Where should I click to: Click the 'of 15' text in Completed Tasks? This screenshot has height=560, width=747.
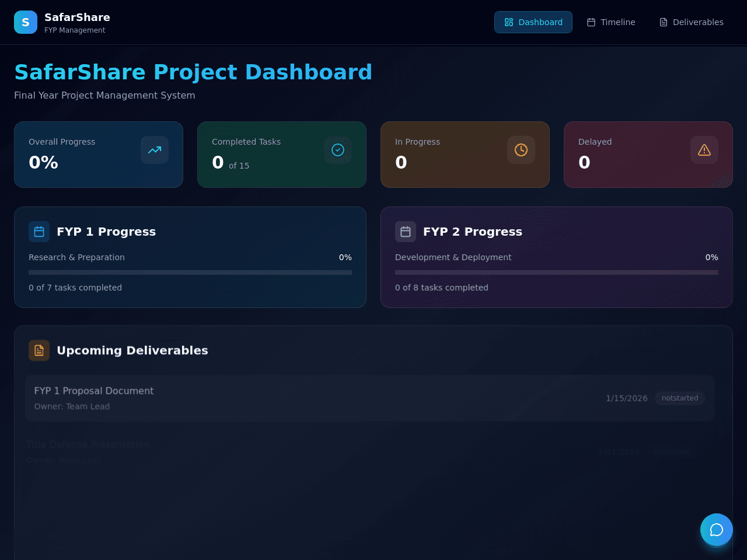[x=239, y=166]
